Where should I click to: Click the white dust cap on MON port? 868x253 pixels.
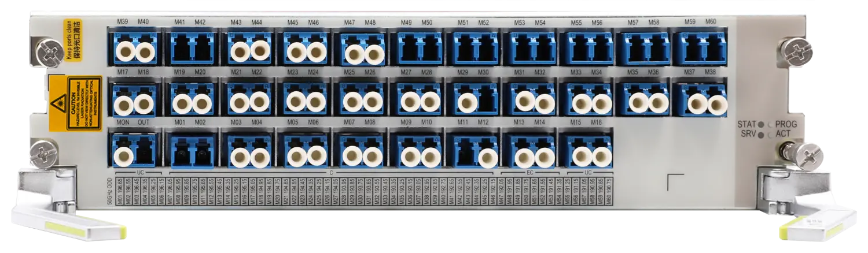[x=124, y=156]
